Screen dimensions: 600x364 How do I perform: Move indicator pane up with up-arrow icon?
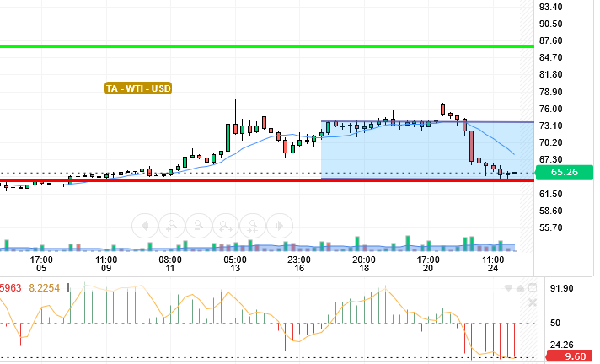(521, 288)
